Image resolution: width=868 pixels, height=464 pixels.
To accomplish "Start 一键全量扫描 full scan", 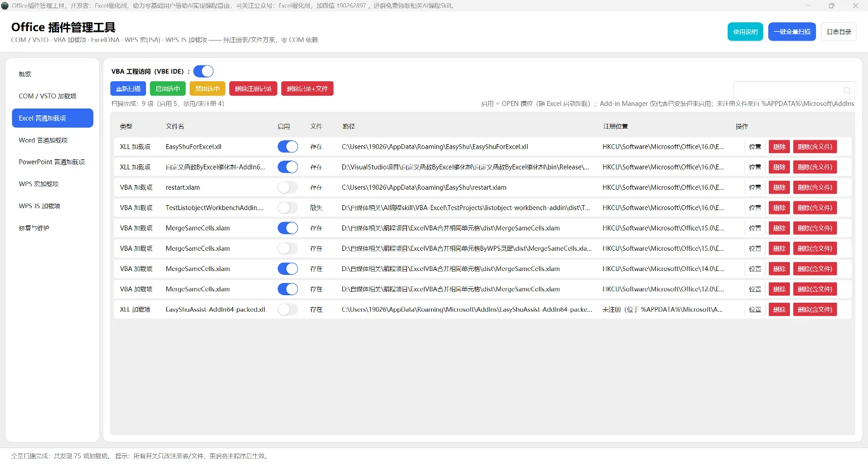I will point(792,32).
